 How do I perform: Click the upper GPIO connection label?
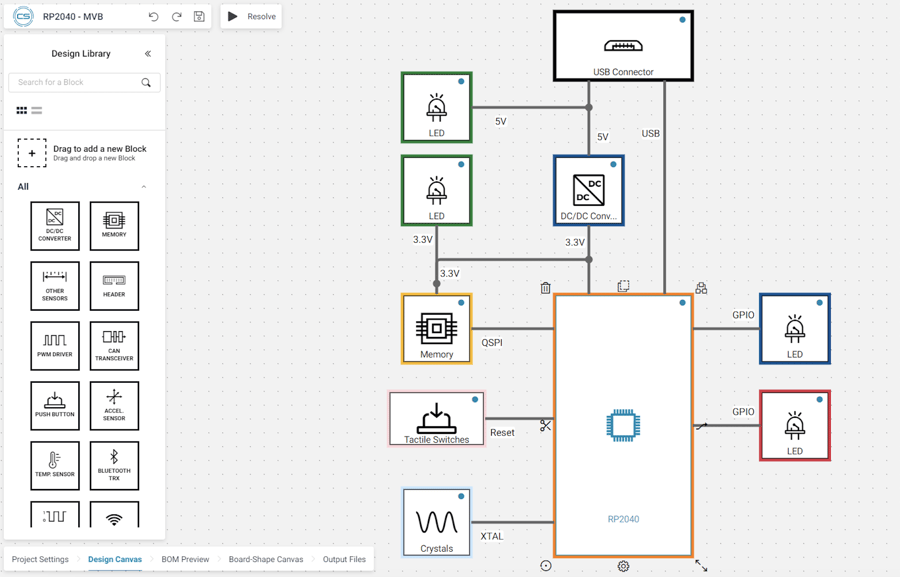point(743,315)
